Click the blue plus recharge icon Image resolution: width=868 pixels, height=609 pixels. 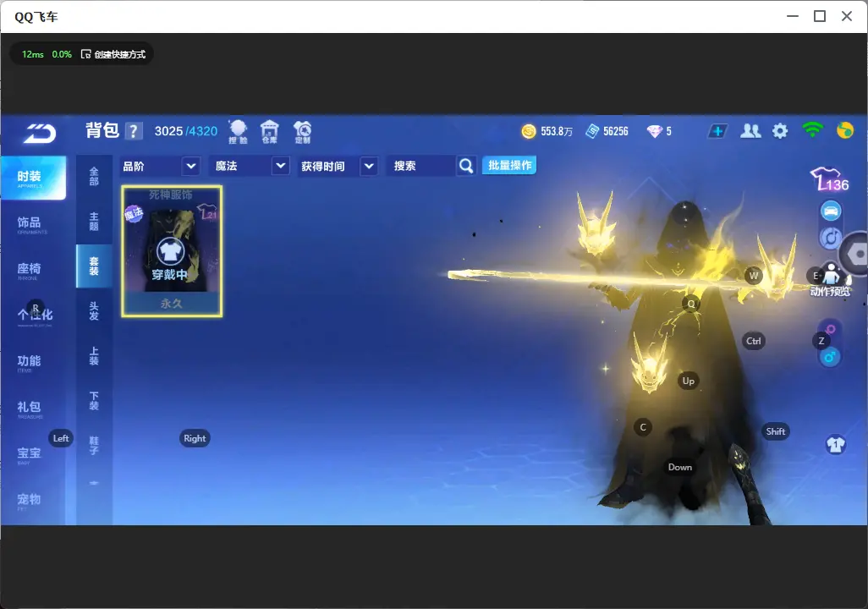point(717,131)
